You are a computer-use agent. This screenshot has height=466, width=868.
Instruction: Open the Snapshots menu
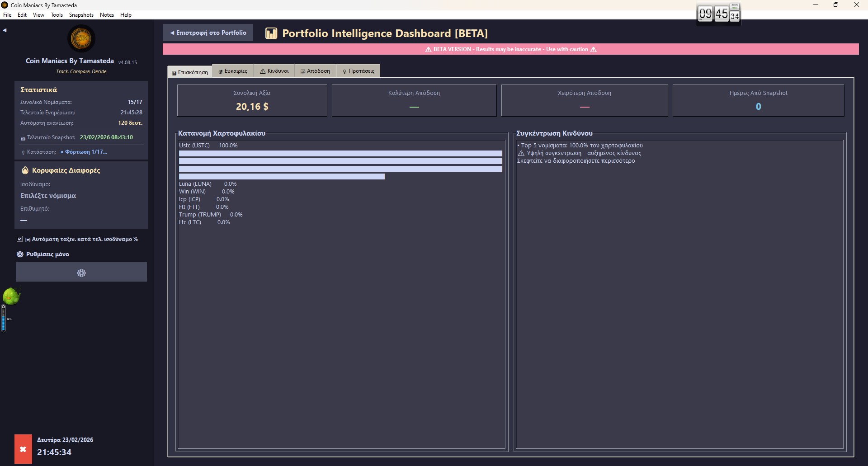click(81, 14)
